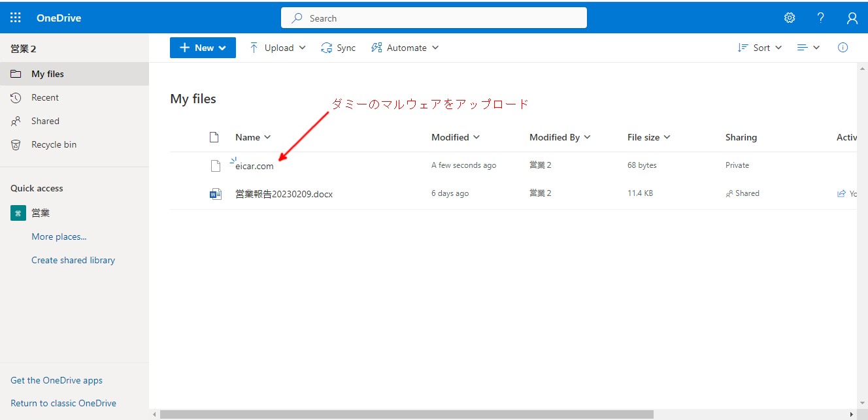Click the magnifier icon in the search box
The height and width of the screenshot is (420, 868).
pyautogui.click(x=297, y=18)
